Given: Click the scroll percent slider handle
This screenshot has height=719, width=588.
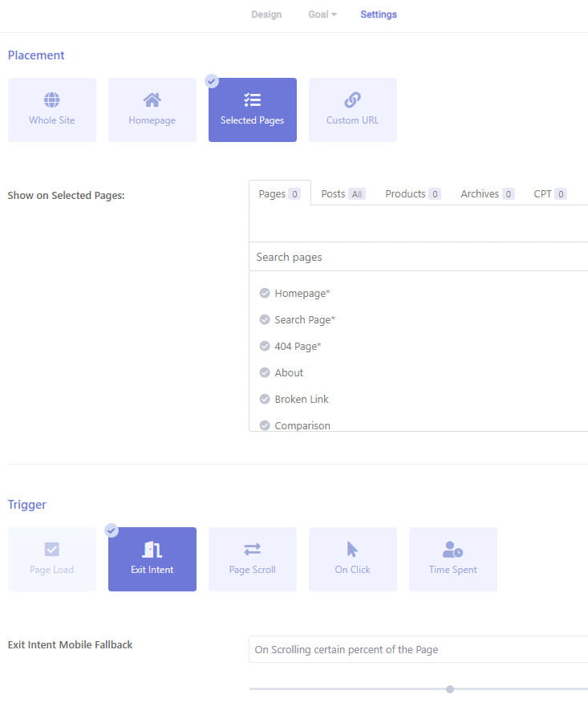Looking at the screenshot, I should (450, 689).
